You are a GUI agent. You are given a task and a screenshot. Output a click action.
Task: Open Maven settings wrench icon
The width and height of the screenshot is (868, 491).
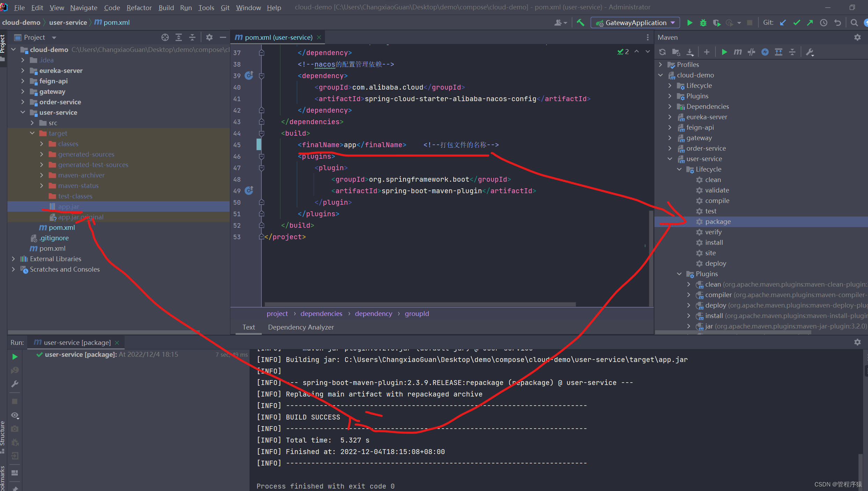point(810,52)
